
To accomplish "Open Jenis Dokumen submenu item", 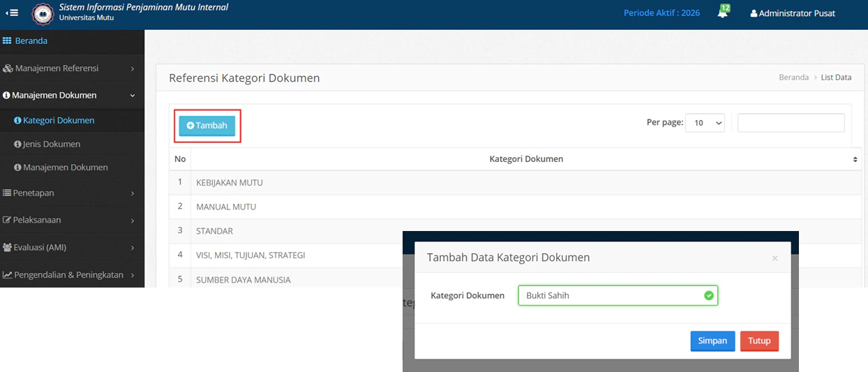I will pyautogui.click(x=72, y=144).
